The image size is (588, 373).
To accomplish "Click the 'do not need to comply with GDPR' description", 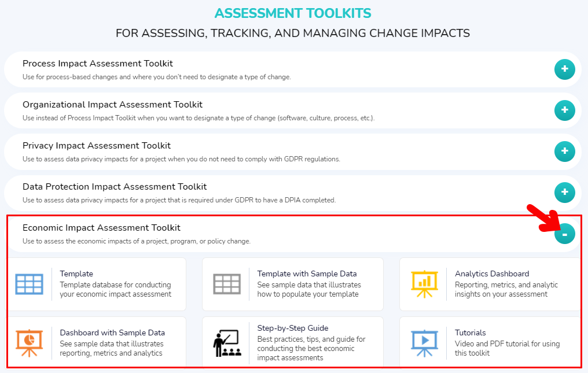I will 182,159.
